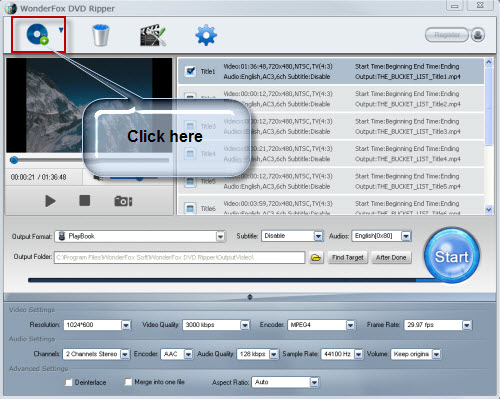Take a snapshot with the camera icon
This screenshot has height=399, width=500.
pos(123,201)
